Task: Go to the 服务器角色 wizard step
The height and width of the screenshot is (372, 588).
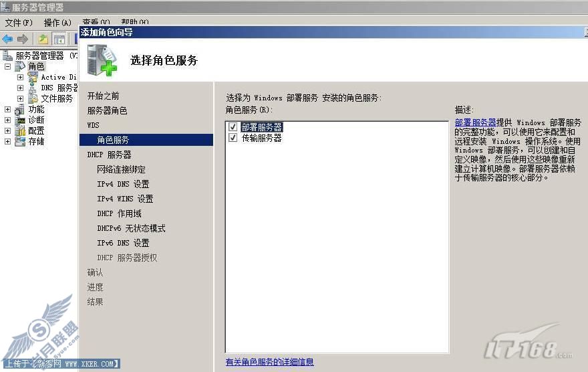Action: 108,111
